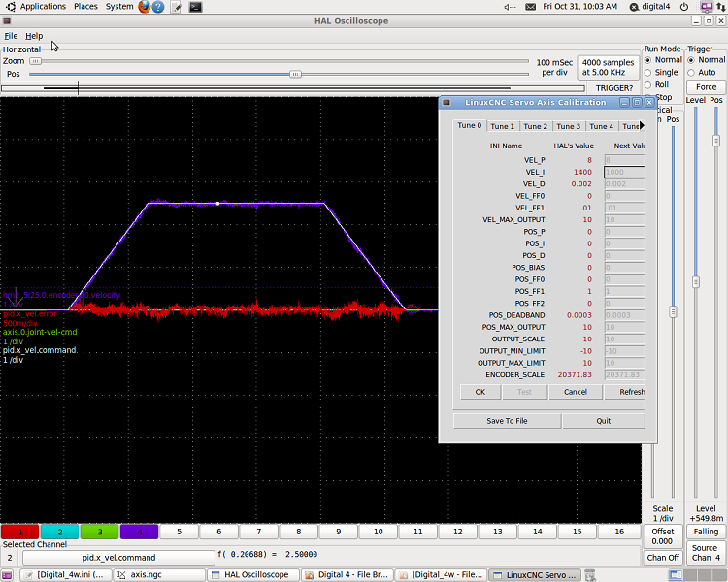Open the trash icon in bottom panel

(589, 575)
